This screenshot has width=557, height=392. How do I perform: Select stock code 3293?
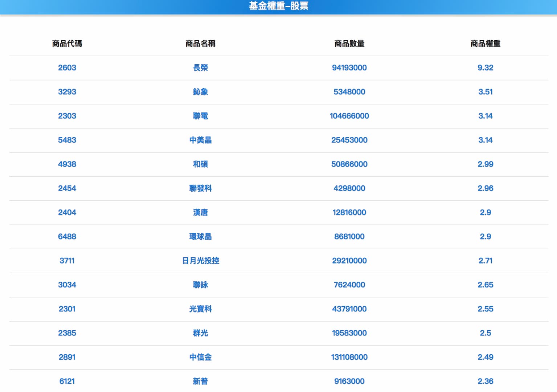pos(67,92)
